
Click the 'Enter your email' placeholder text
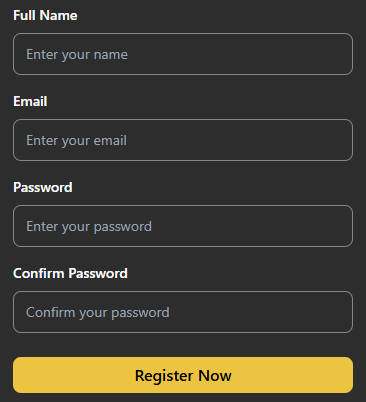77,141
